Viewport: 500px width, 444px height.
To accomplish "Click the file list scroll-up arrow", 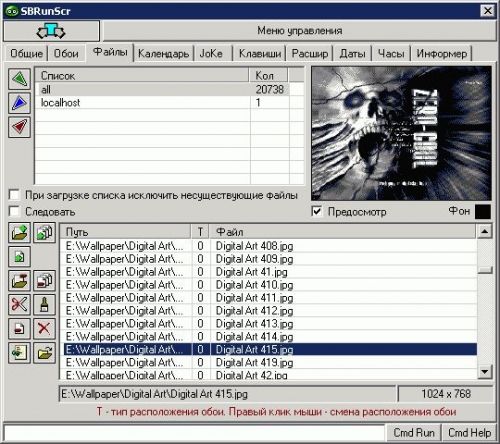I will tap(485, 231).
